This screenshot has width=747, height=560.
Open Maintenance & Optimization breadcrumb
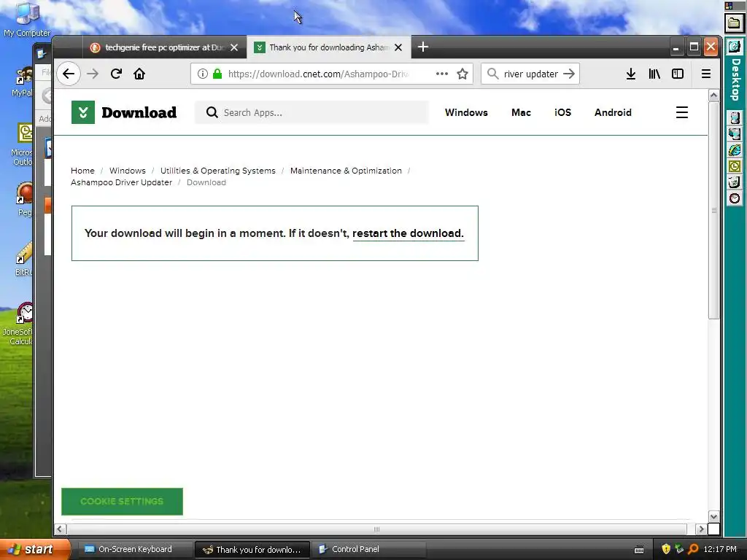coord(346,171)
